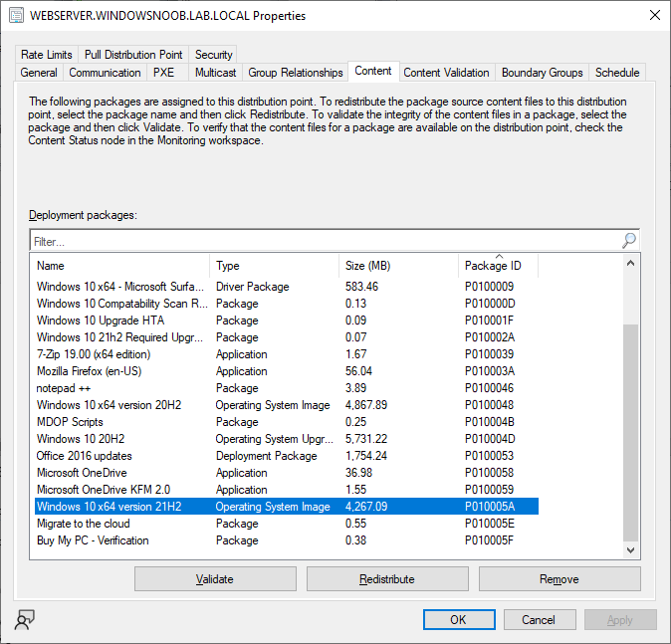Screen dimensions: 671x644
Task: Select Microsoft OneDrive KFM 2.0 row
Action: [287, 490]
